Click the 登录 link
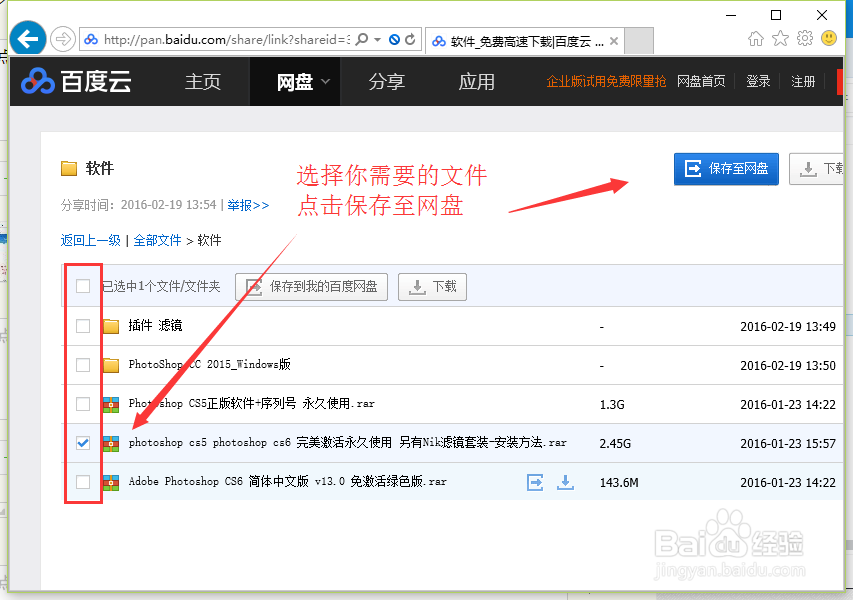 point(758,82)
